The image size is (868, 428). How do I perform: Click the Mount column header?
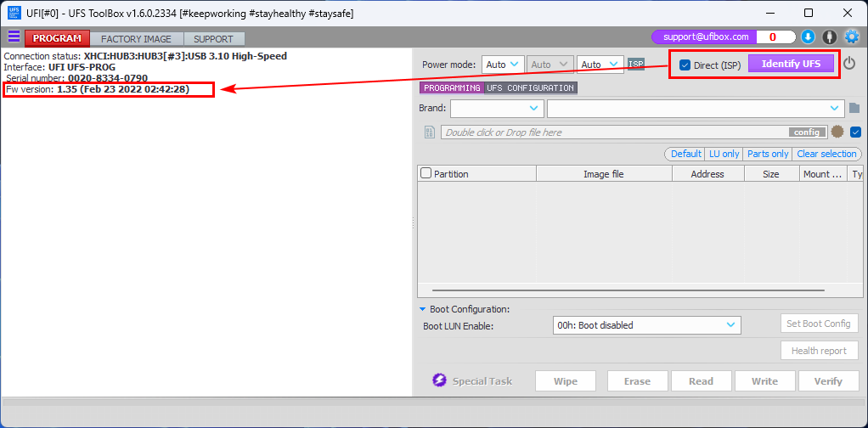point(823,174)
